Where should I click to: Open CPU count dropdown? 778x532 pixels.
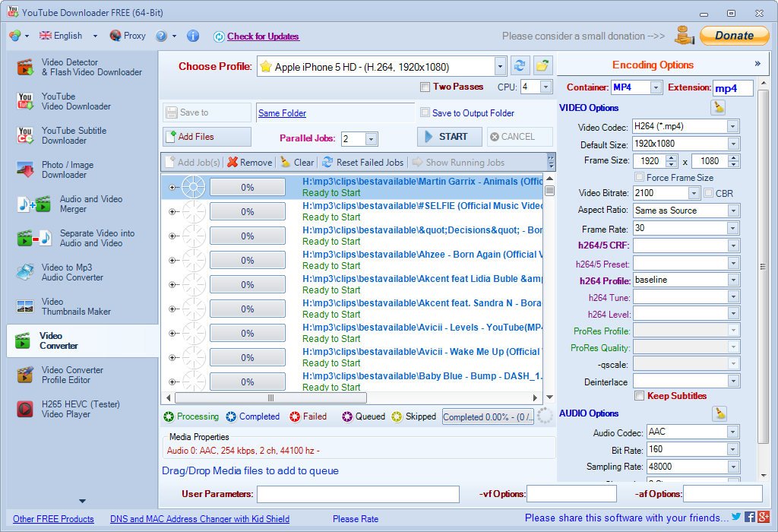[x=546, y=87]
